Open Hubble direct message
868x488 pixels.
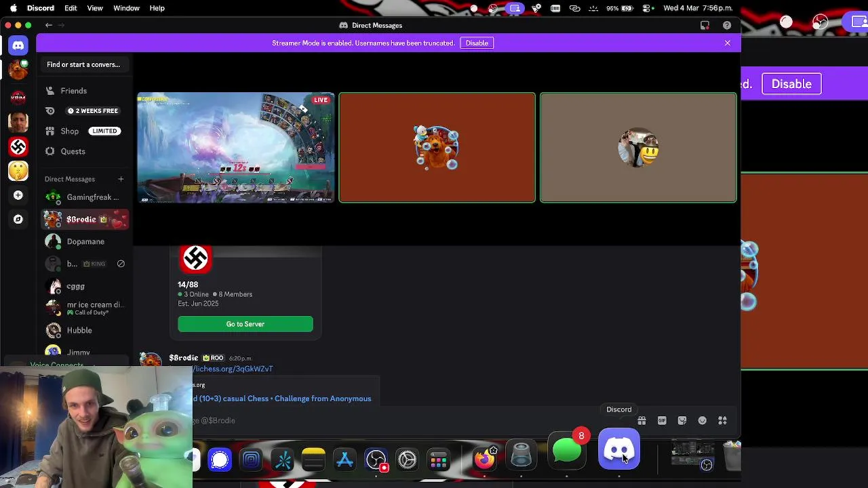pos(85,330)
